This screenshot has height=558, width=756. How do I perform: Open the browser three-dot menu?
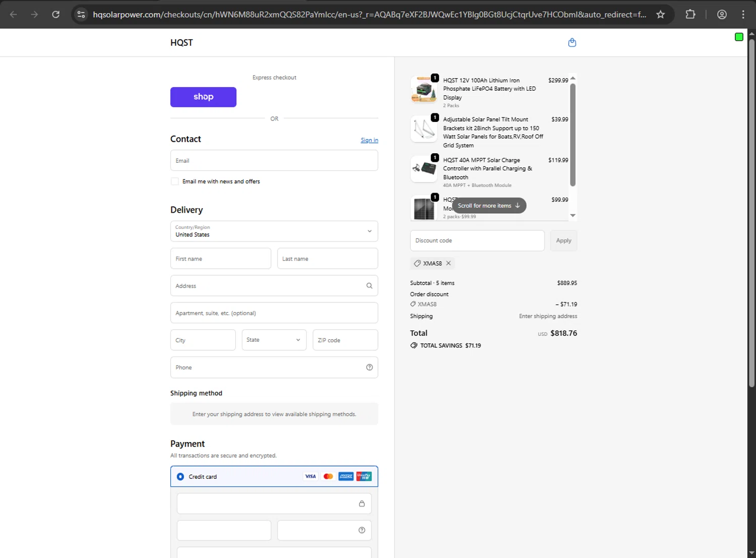(743, 14)
